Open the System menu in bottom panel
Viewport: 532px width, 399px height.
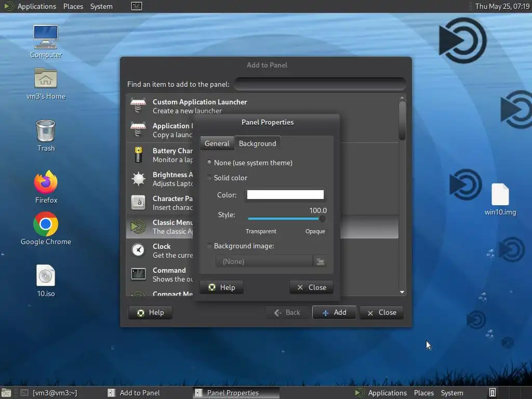click(452, 393)
